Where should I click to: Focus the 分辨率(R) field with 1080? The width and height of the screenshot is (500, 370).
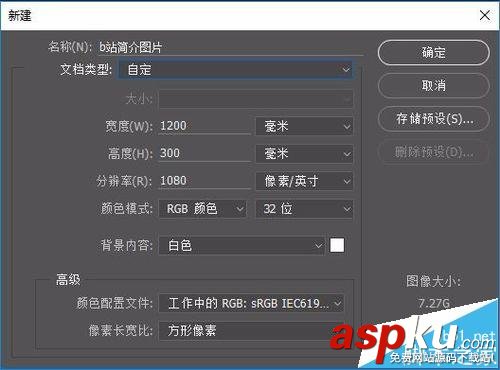coord(204,181)
